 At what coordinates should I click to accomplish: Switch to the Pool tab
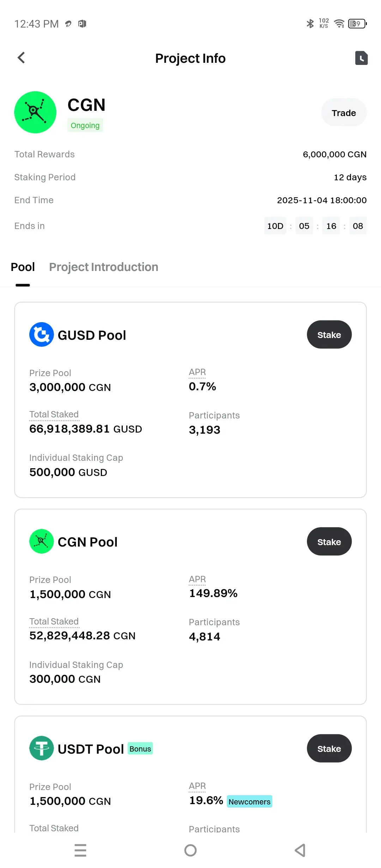(23, 267)
